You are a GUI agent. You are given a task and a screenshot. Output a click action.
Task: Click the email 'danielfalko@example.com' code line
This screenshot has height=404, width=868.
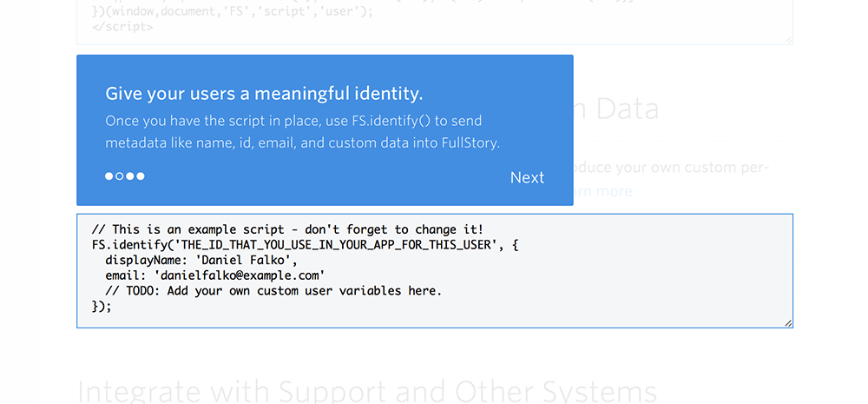[x=214, y=275]
